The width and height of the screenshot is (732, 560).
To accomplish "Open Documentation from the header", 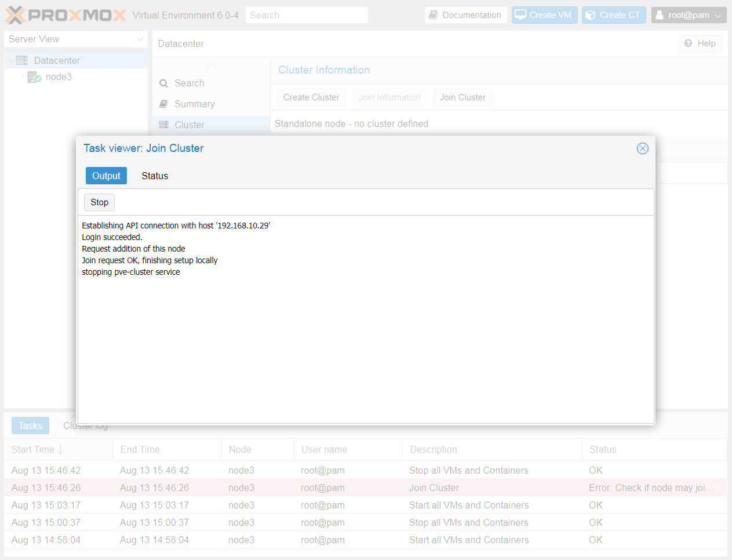I will [x=466, y=15].
